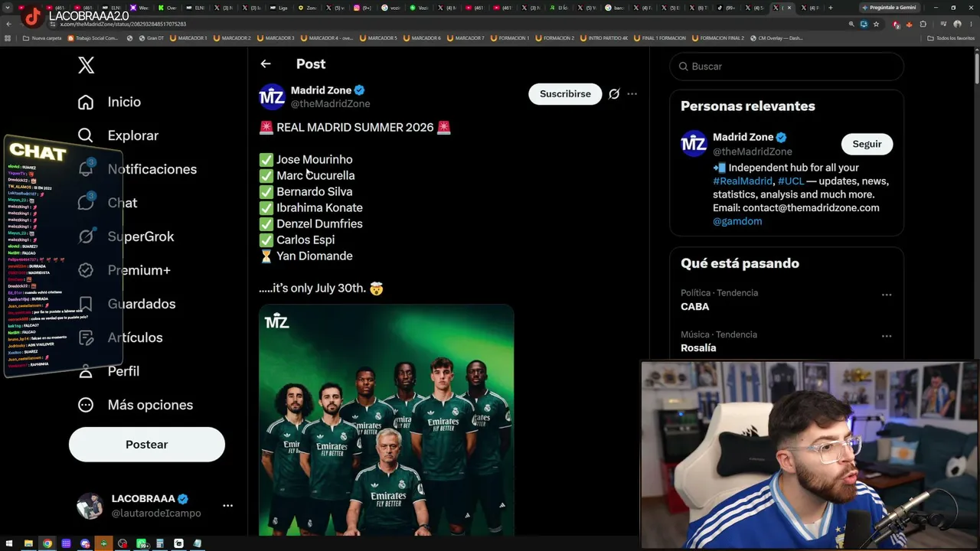This screenshot has height=551, width=980.
Task: Follow Madrid Zone with the Seguir button
Action: point(867,144)
